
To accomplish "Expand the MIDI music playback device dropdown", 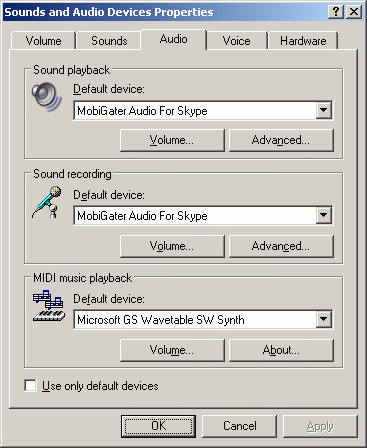I will 324,319.
